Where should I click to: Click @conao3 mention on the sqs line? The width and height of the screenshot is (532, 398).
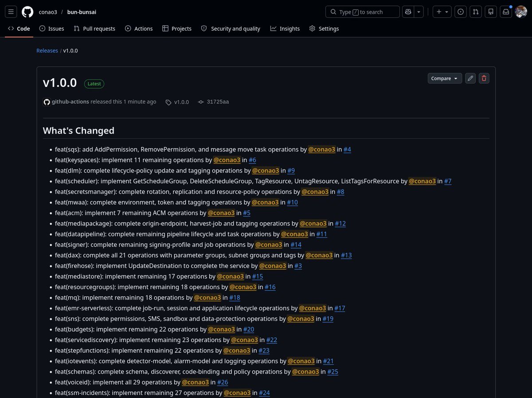(322, 150)
